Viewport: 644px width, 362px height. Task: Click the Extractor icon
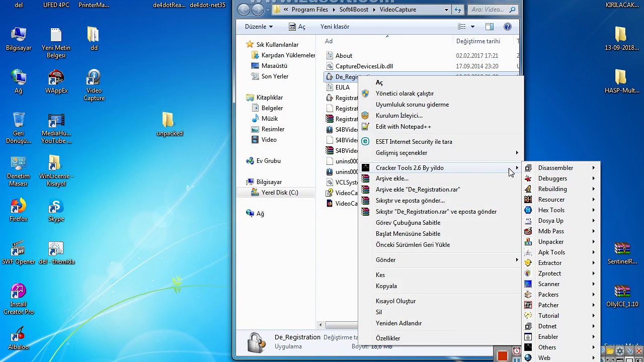click(x=528, y=263)
